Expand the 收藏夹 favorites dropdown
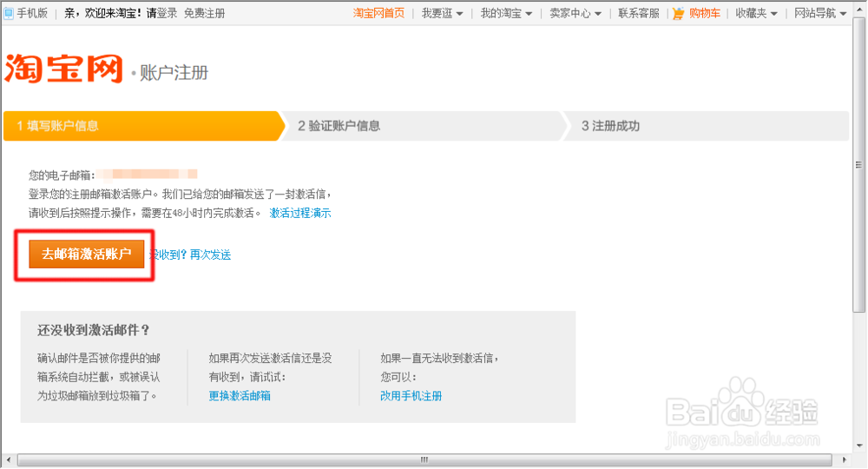 [756, 13]
